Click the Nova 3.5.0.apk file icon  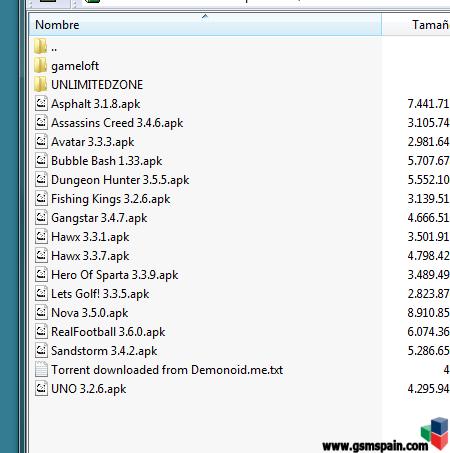(41, 312)
